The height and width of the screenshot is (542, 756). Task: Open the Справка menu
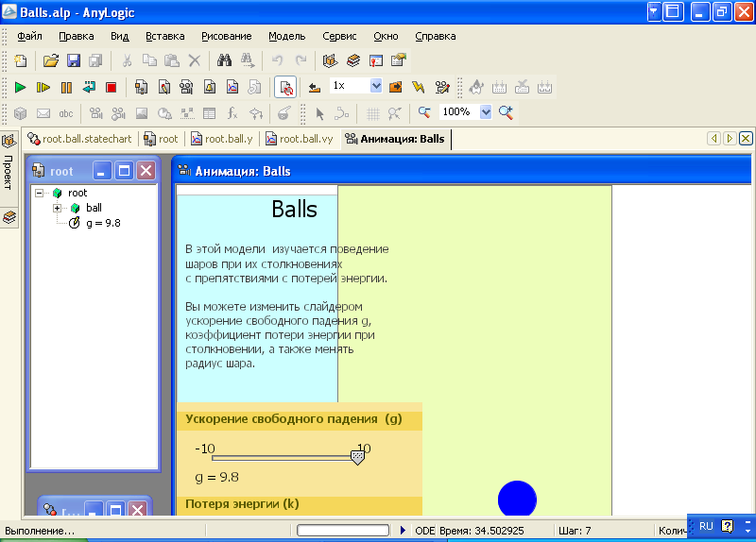pos(436,36)
